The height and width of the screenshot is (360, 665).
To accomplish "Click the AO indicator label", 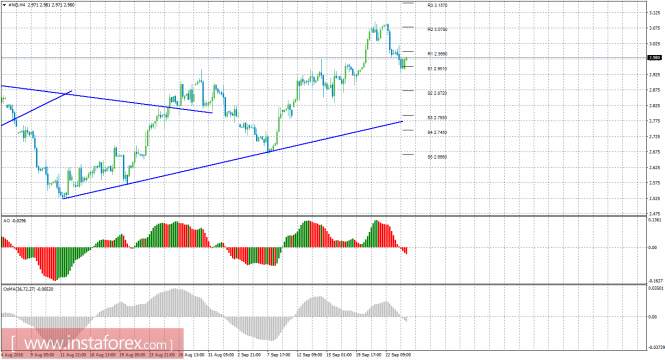I will pyautogui.click(x=8, y=220).
